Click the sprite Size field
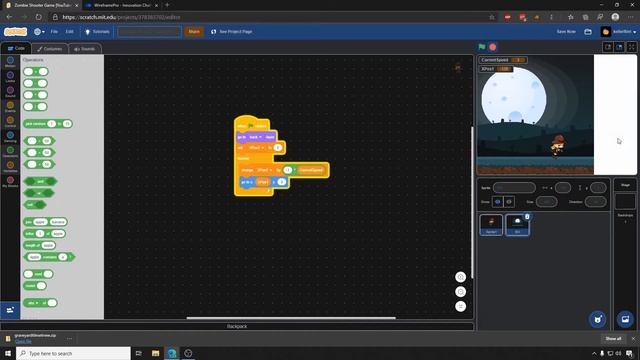 pyautogui.click(x=547, y=202)
